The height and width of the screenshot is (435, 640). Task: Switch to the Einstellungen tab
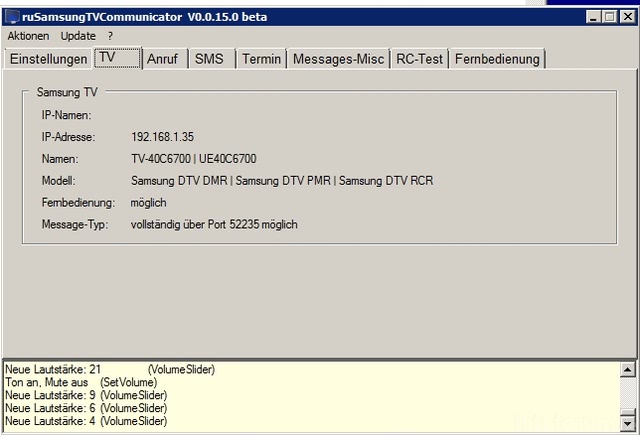47,59
